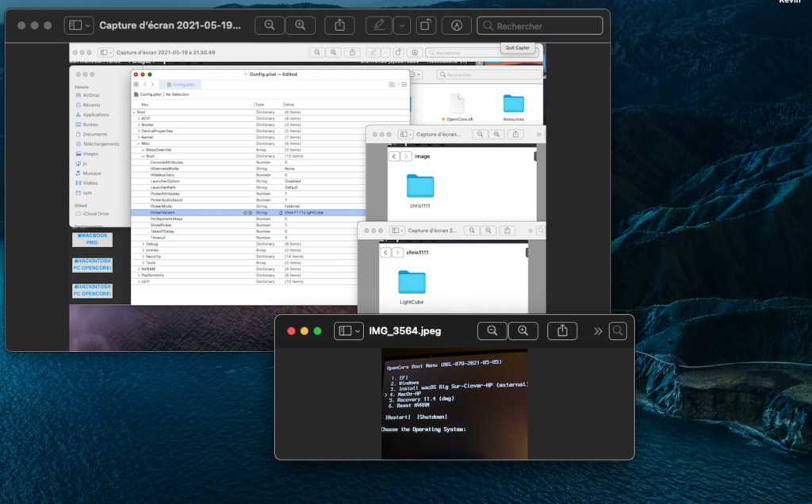This screenshot has height=504, width=812.
Task: Zoom out in the IMG_3564.jpeg window
Action: coord(492,330)
